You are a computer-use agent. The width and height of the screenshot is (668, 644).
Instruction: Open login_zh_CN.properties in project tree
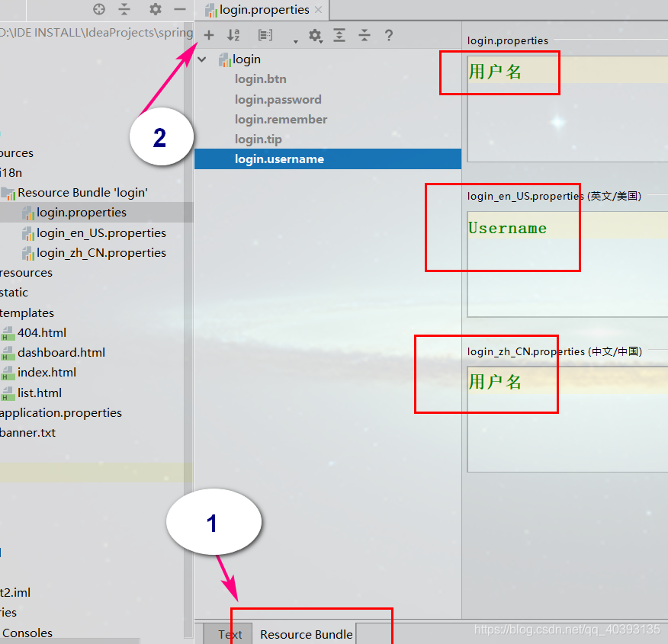101,253
